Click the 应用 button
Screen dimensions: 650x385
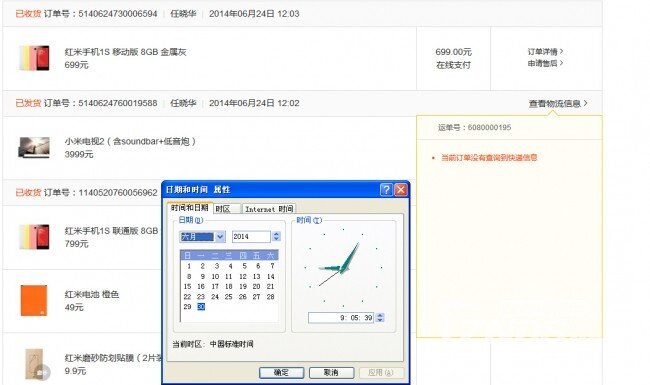tap(381, 373)
